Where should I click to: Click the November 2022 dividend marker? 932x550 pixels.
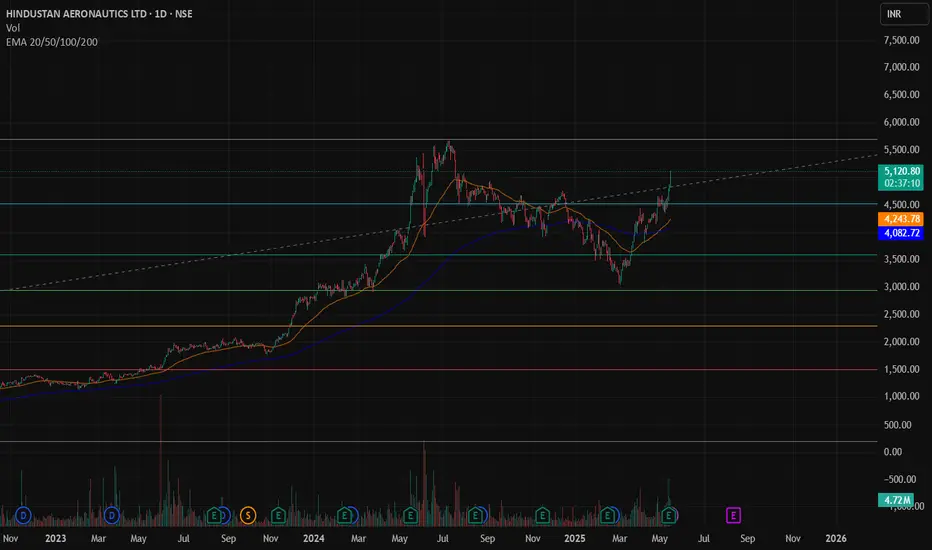point(23,516)
